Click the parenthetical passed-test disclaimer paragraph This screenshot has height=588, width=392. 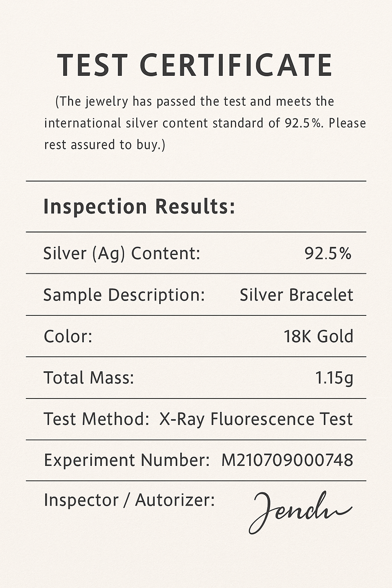[205, 123]
